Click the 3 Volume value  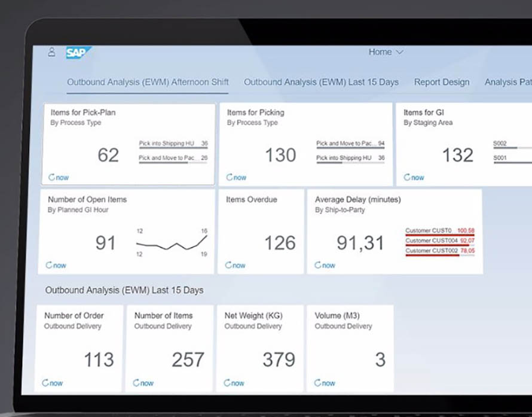[380, 360]
